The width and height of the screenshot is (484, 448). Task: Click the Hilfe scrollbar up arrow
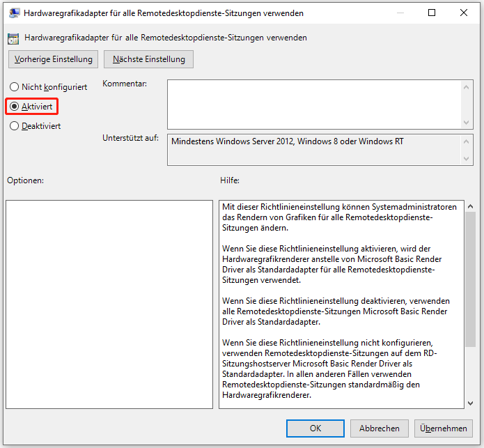point(470,207)
